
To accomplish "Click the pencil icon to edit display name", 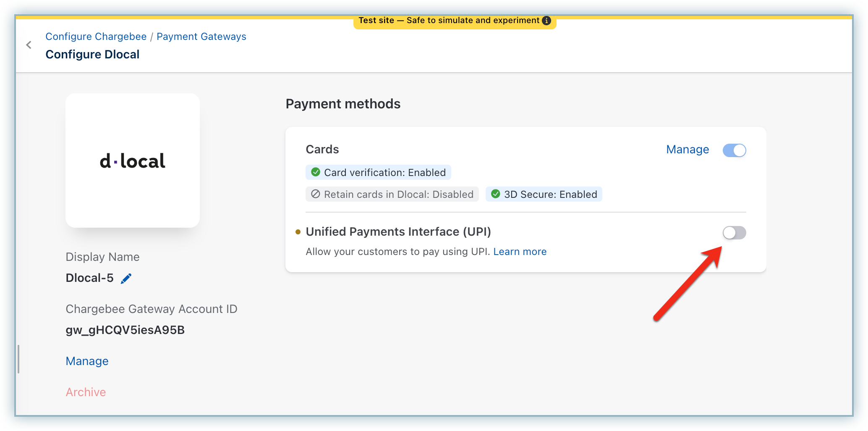I will (126, 279).
